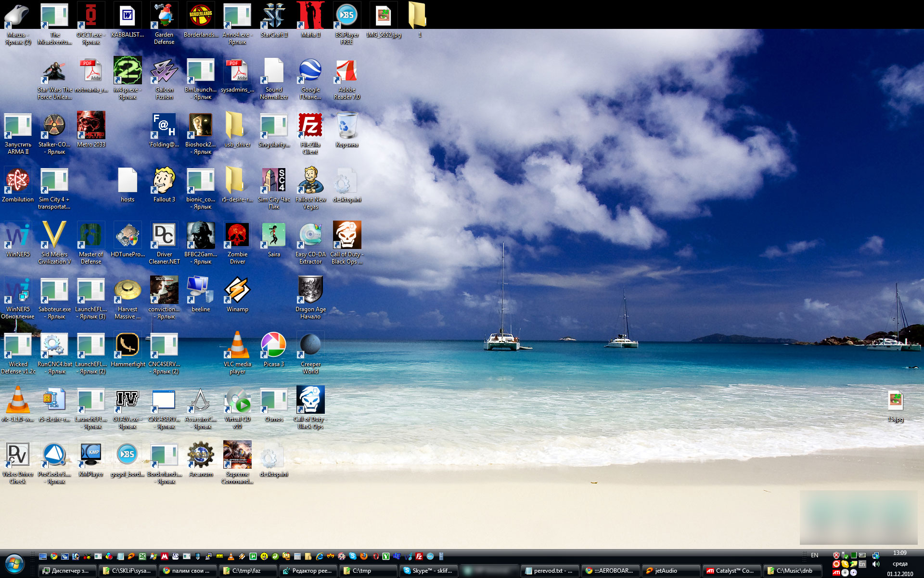The image size is (924, 578).
Task: Open the StarCraft II desktop shortcut
Action: tap(274, 20)
